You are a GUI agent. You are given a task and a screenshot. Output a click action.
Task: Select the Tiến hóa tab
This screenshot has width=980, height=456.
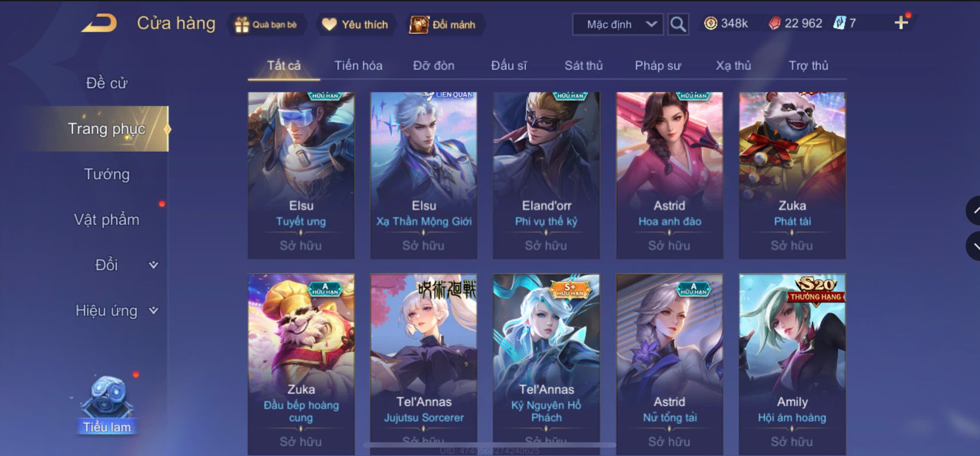click(359, 65)
